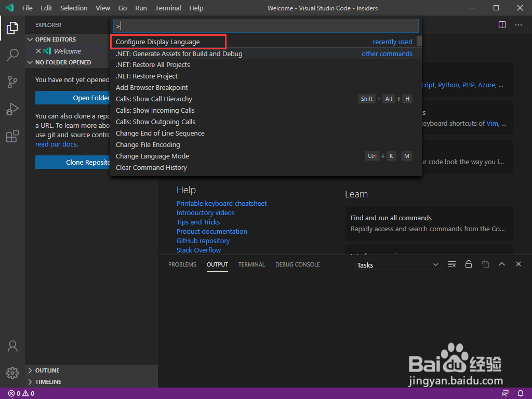Open log output file icon
The width and height of the screenshot is (532, 399).
pyautogui.click(x=486, y=264)
